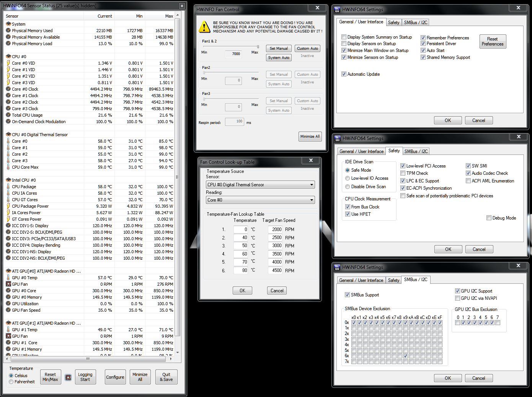The image size is (532, 397).
Task: Click the CPU Core Max thermometer icon
Action: coord(8,167)
